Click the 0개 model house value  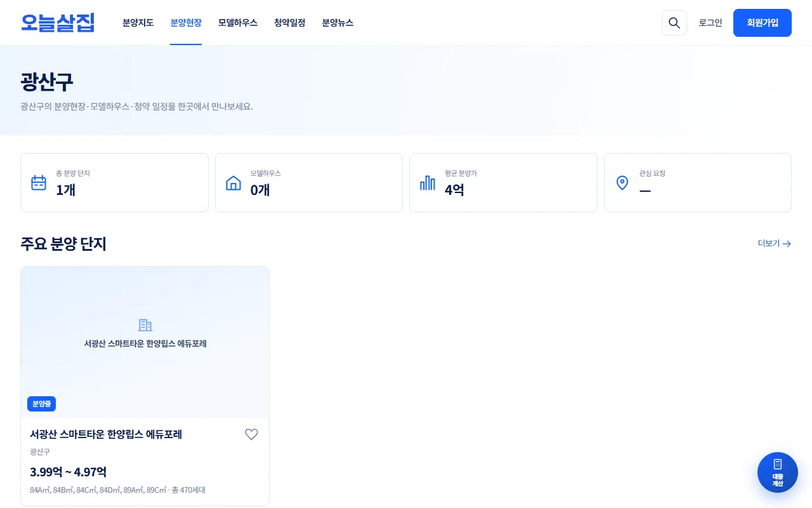point(260,190)
